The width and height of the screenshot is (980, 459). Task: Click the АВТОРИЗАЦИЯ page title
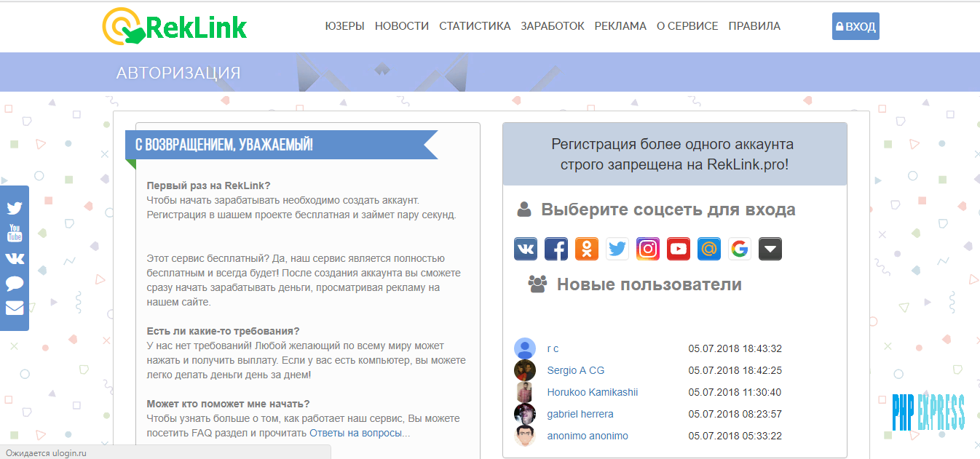click(178, 73)
